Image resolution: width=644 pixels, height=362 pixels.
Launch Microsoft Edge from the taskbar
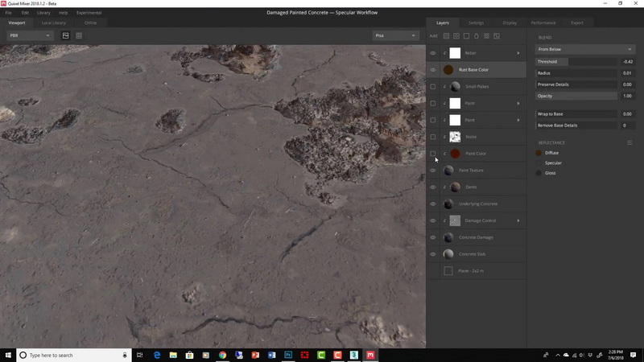[157, 355]
